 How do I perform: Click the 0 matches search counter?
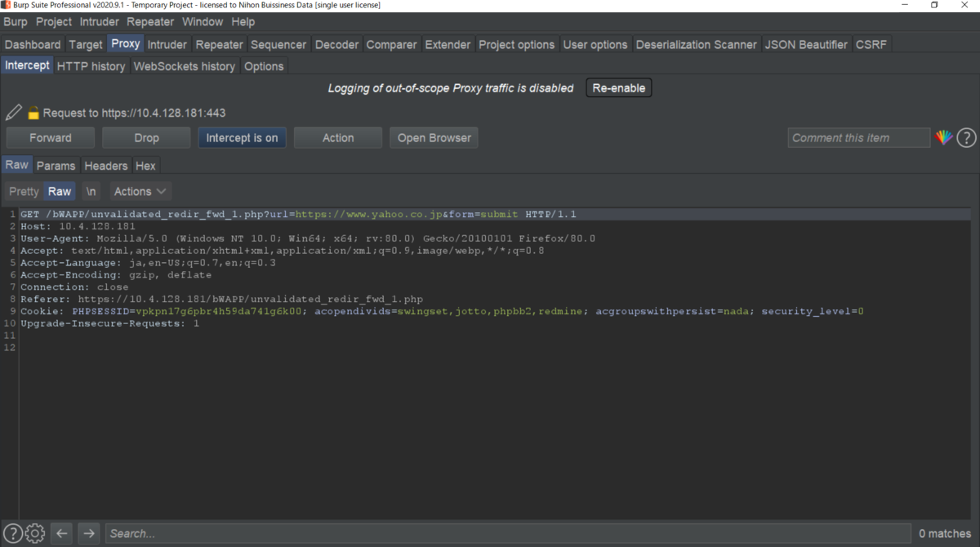[945, 534]
